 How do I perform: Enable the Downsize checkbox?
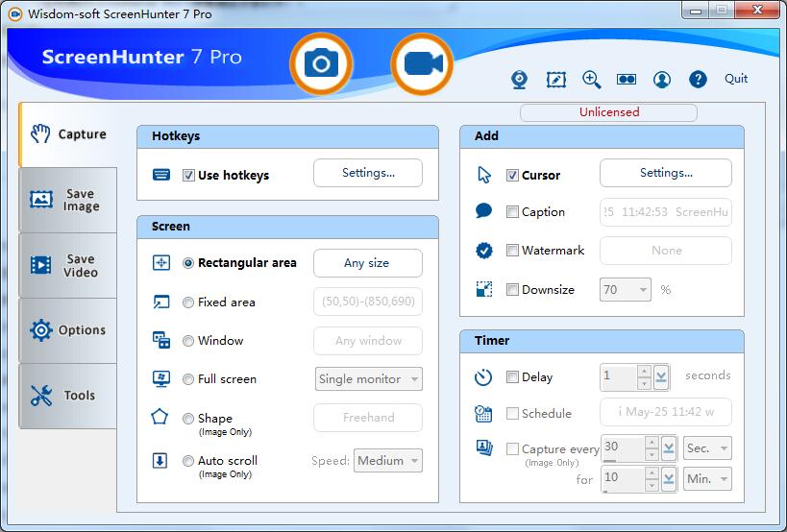(x=512, y=289)
